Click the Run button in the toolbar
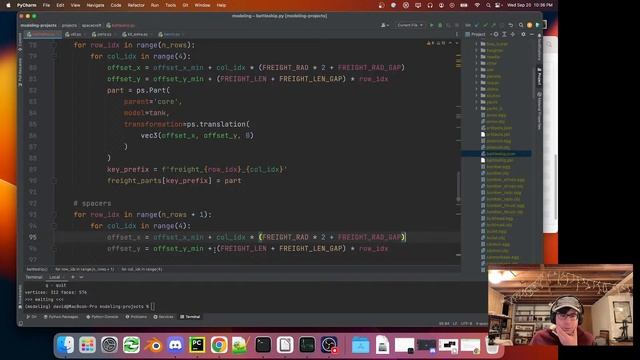640x360 pixels. pyautogui.click(x=431, y=25)
